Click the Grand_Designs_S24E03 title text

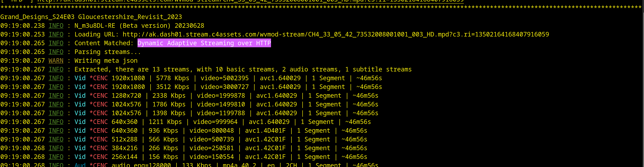point(37,17)
